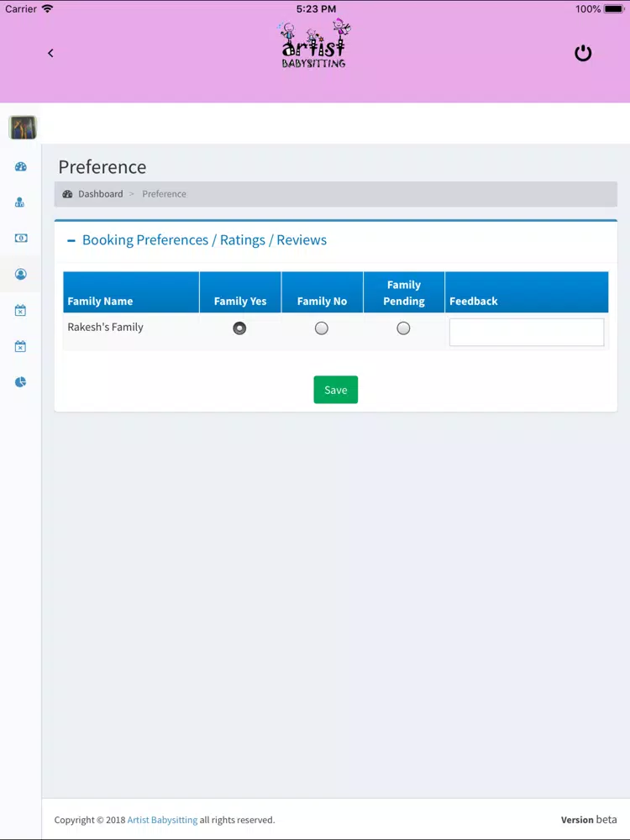Open the Artist Babysitting footer link
Screen dimensions: 630x840
tap(162, 820)
